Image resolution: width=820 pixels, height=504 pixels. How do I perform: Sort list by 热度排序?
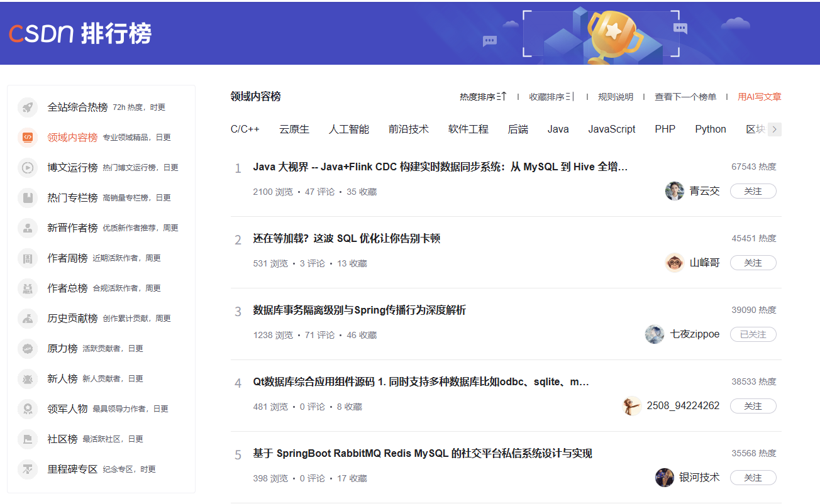point(483,97)
